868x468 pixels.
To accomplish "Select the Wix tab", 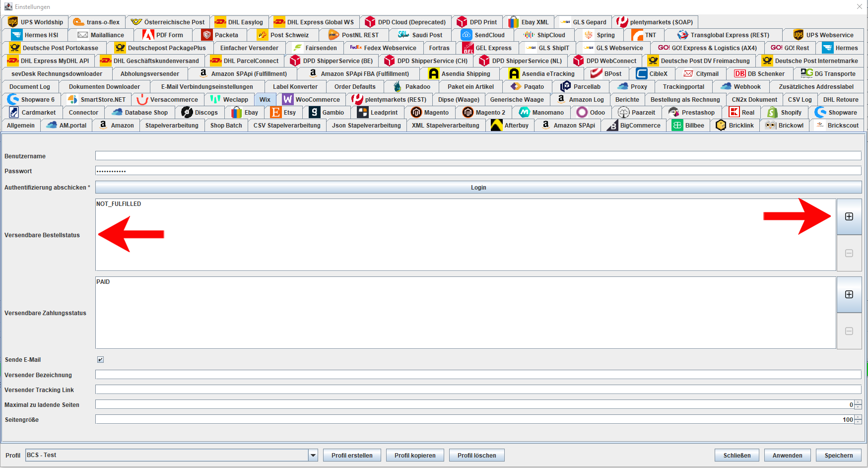I will point(265,99).
